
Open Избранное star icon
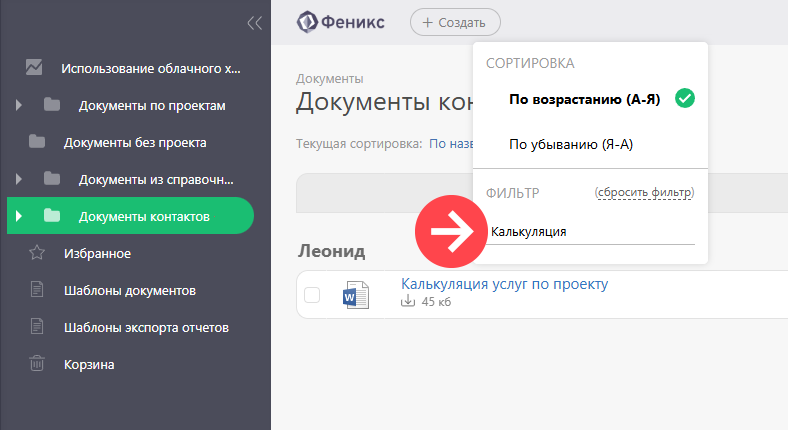[x=37, y=253]
